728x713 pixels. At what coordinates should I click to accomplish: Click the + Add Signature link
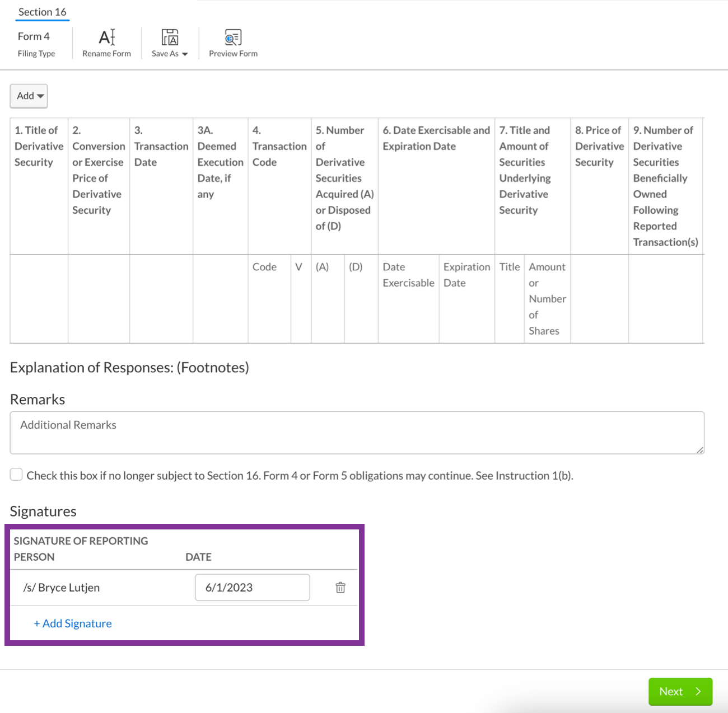pyautogui.click(x=73, y=623)
